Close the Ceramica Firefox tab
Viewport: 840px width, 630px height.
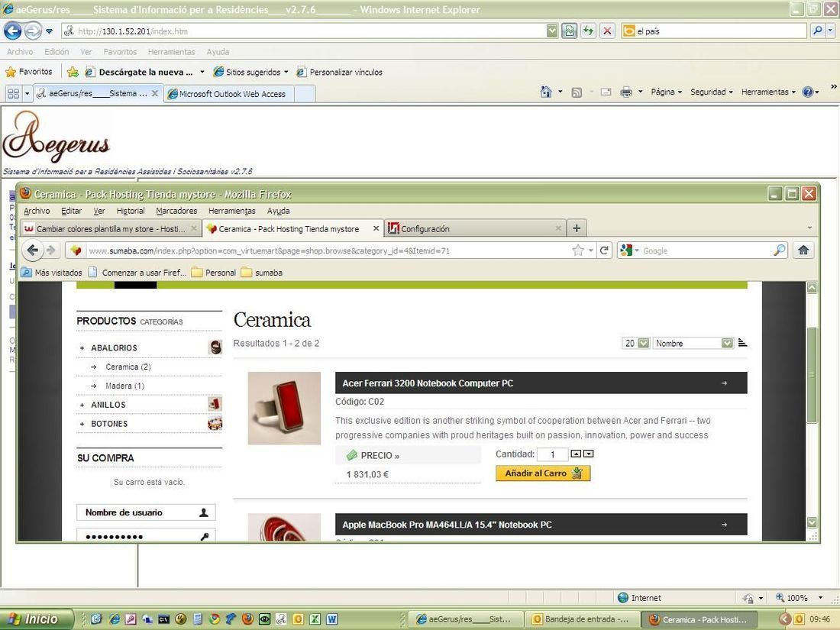[376, 228]
